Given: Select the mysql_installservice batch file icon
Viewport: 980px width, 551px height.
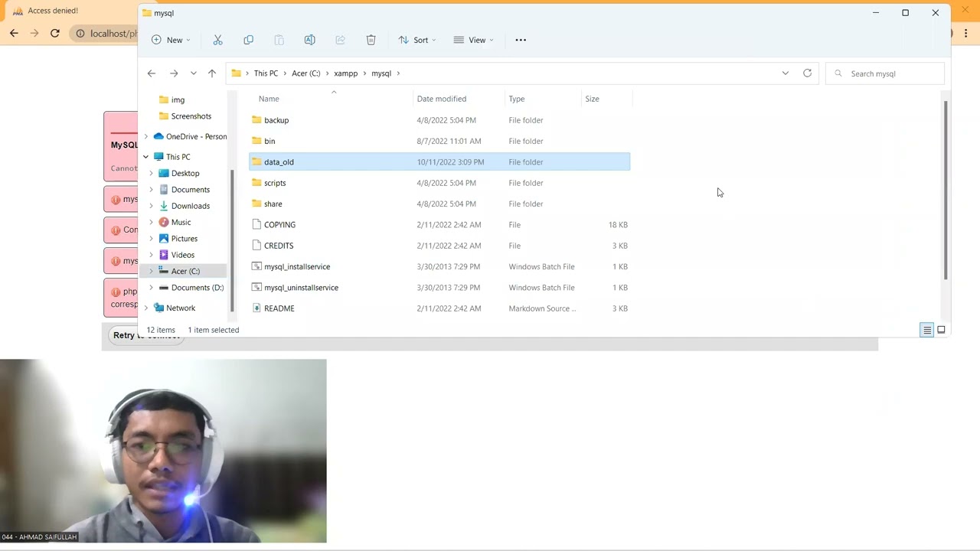Looking at the screenshot, I should [256, 266].
